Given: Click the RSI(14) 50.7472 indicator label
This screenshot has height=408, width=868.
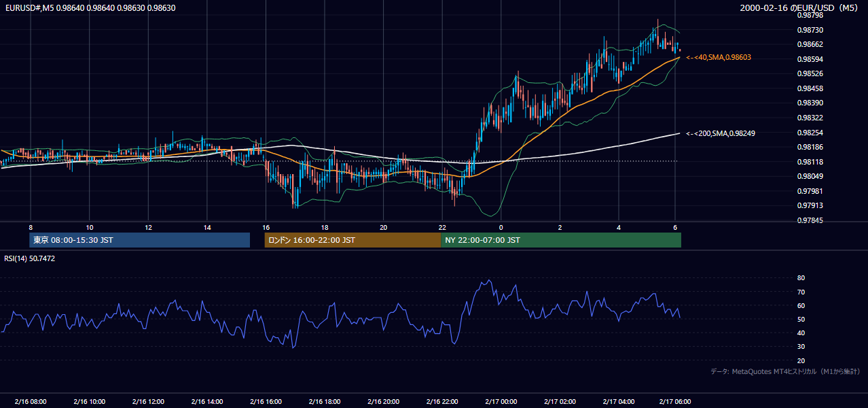Looking at the screenshot, I should pos(30,258).
